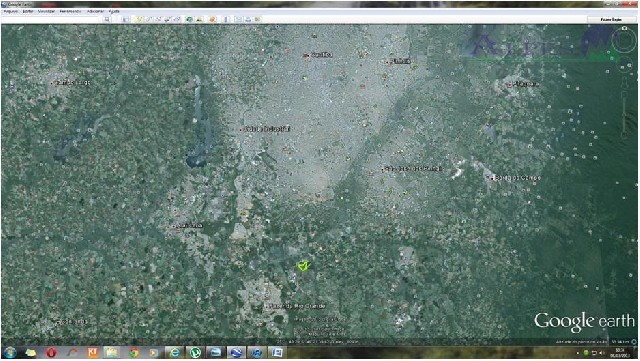Image resolution: width=640 pixels, height=361 pixels.
Task: Open the orange planet toolbar icon
Action: 212,19
